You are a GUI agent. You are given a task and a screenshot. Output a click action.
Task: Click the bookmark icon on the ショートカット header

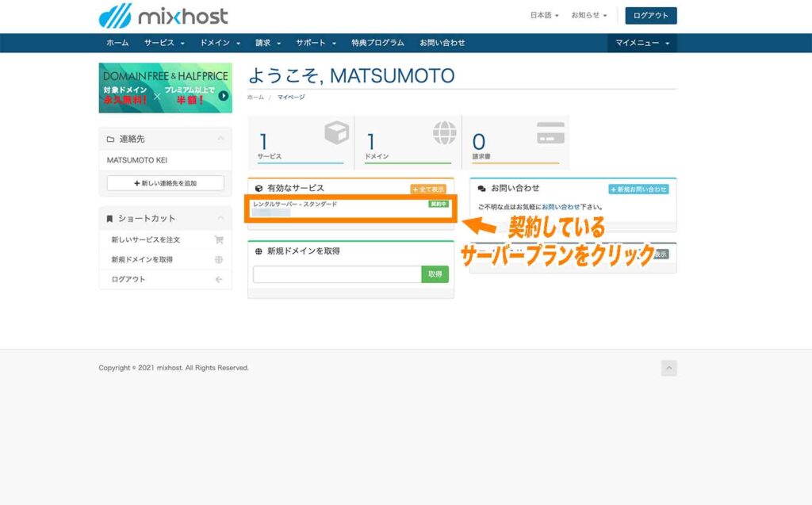(110, 219)
